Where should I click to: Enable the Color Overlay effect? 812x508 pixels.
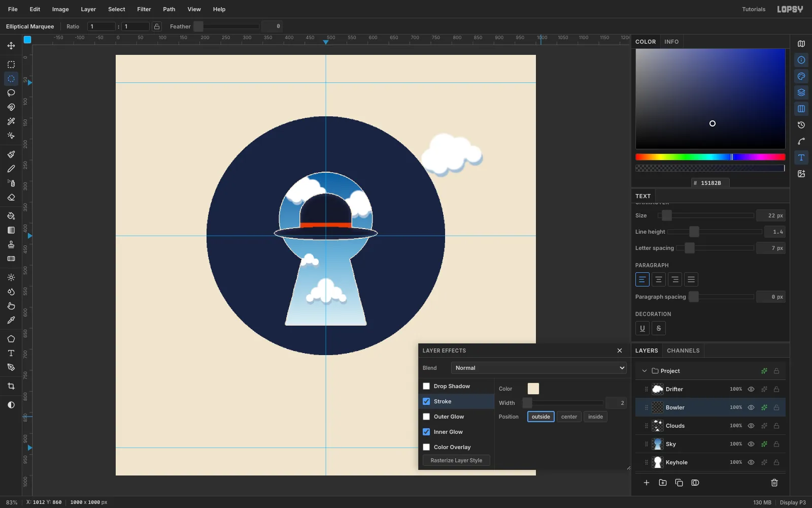point(426,447)
